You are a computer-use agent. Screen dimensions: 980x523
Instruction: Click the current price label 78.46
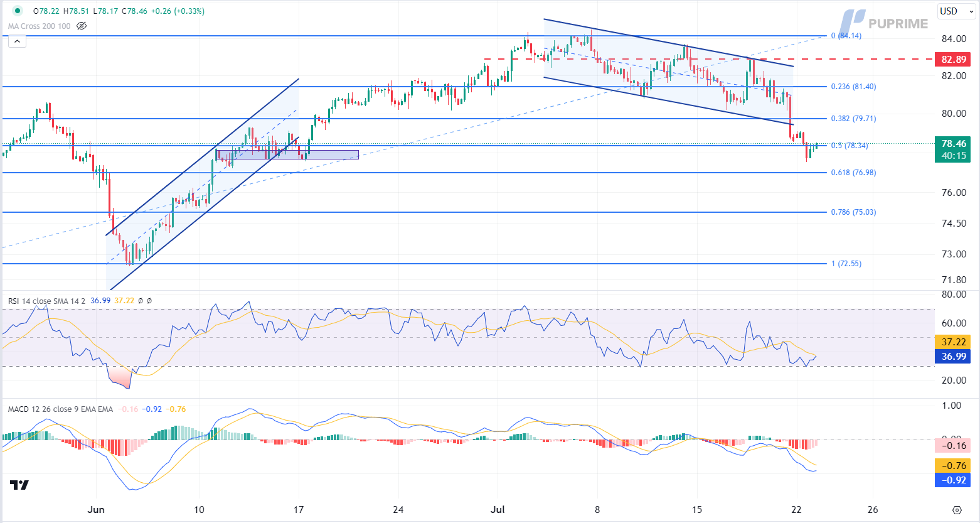tap(953, 143)
